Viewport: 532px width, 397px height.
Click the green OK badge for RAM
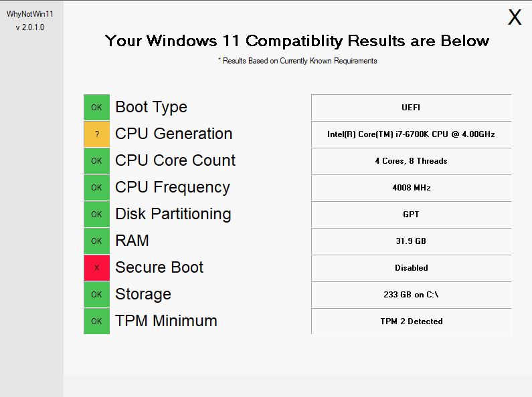click(x=96, y=241)
